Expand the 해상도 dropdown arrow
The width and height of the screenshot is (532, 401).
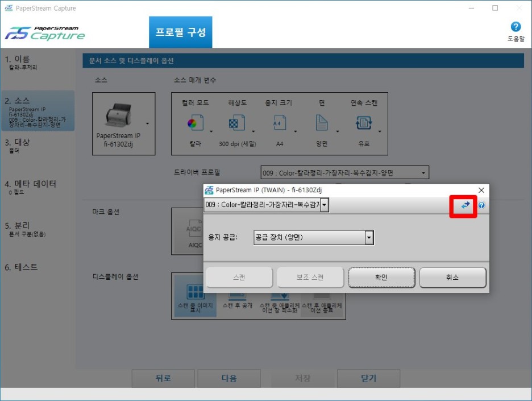tap(253, 131)
